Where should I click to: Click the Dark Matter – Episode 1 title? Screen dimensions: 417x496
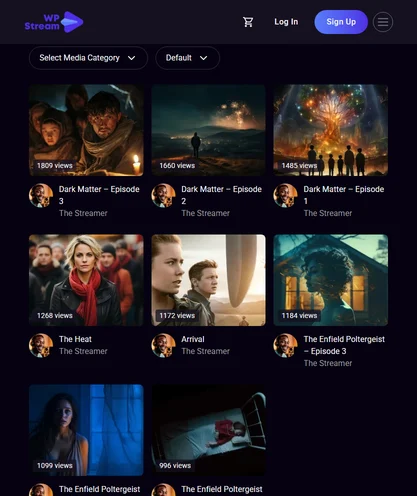(344, 195)
